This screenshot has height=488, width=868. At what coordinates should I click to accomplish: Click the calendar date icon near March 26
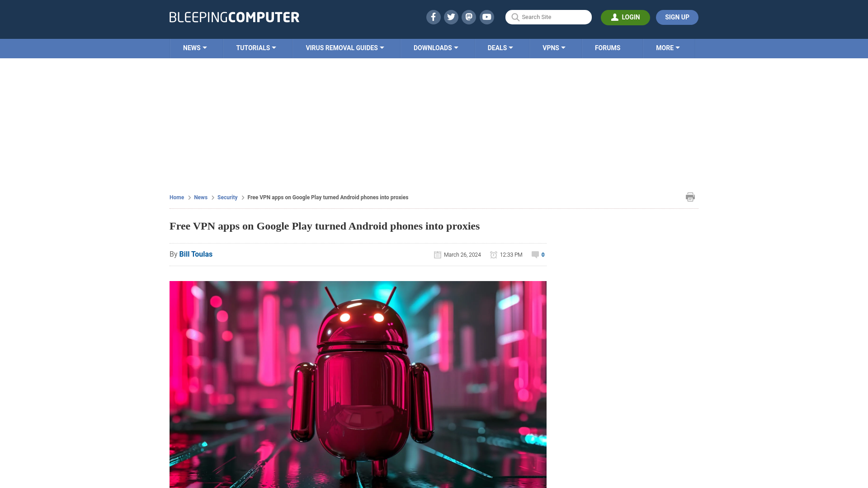pos(438,254)
